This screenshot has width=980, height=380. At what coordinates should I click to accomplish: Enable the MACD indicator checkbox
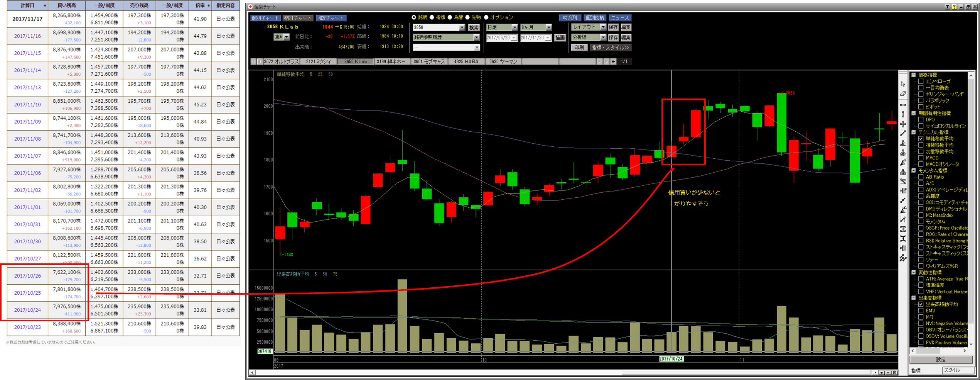tap(921, 158)
